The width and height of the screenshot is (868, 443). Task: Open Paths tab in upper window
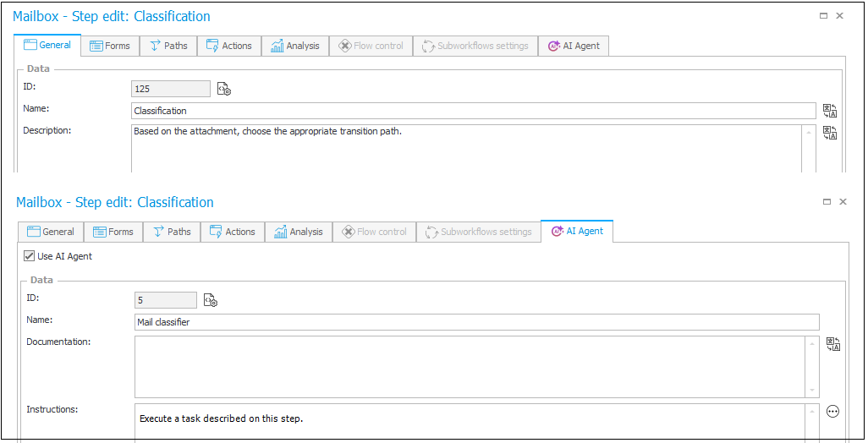pos(169,46)
